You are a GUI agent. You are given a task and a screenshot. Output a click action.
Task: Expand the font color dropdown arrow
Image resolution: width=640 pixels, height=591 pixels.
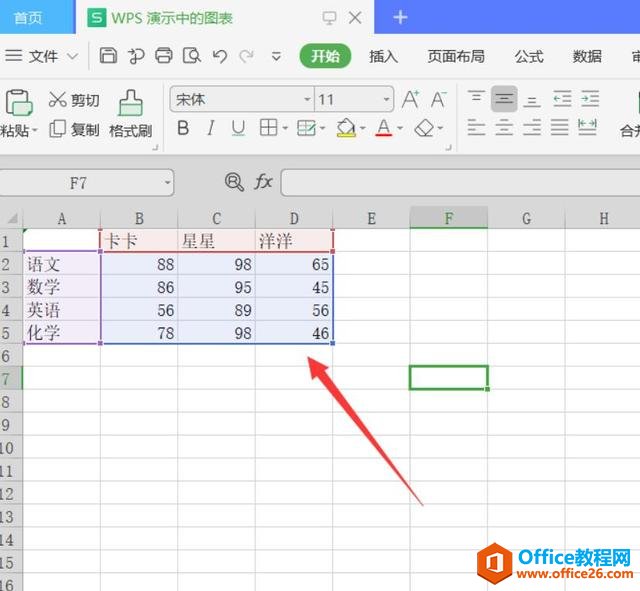click(x=400, y=128)
